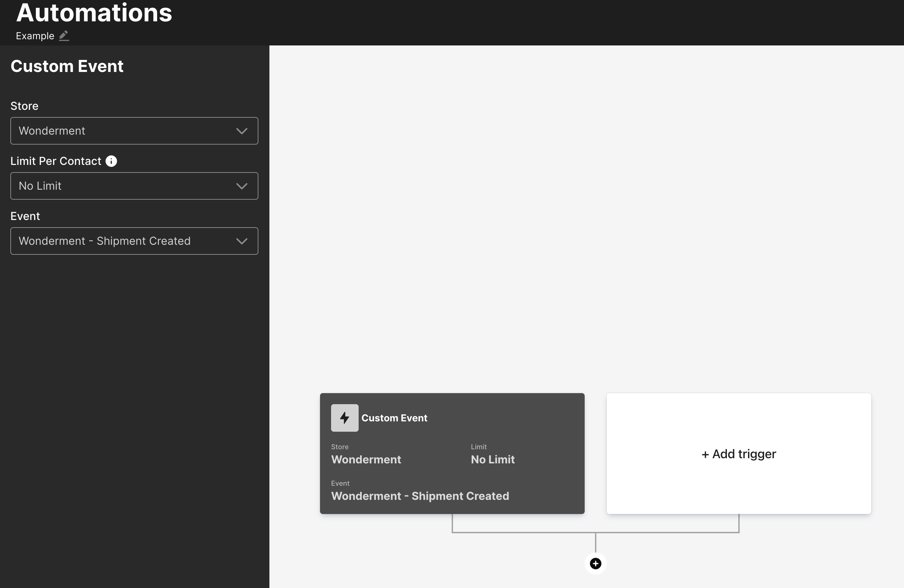
Task: Click the Custom Event sidebar heading
Action: (67, 66)
